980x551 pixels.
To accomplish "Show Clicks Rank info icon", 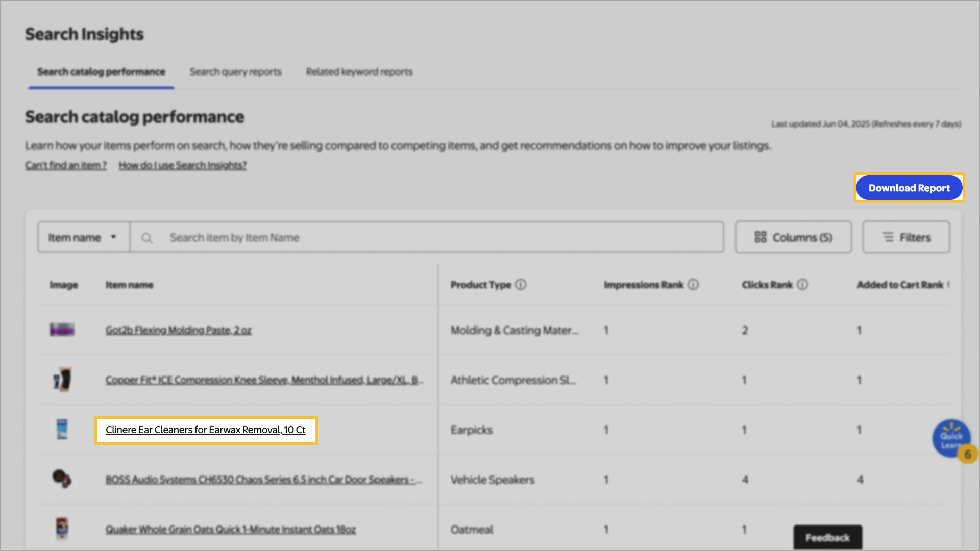I will (802, 285).
